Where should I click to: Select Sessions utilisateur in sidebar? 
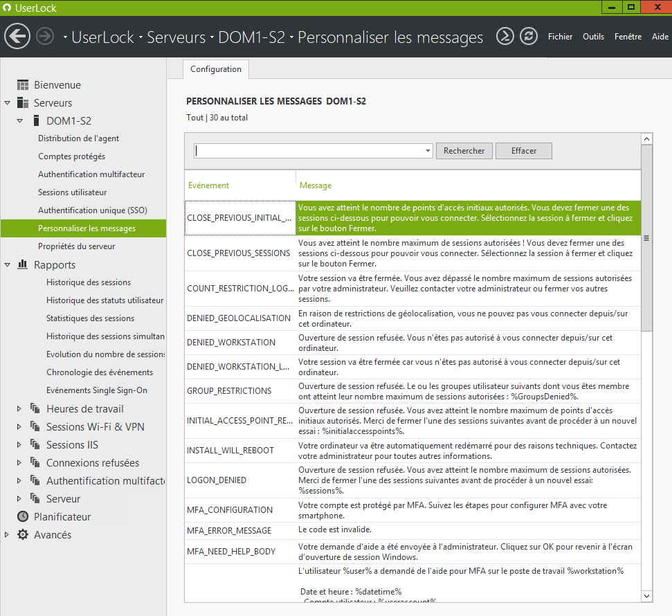tap(73, 192)
